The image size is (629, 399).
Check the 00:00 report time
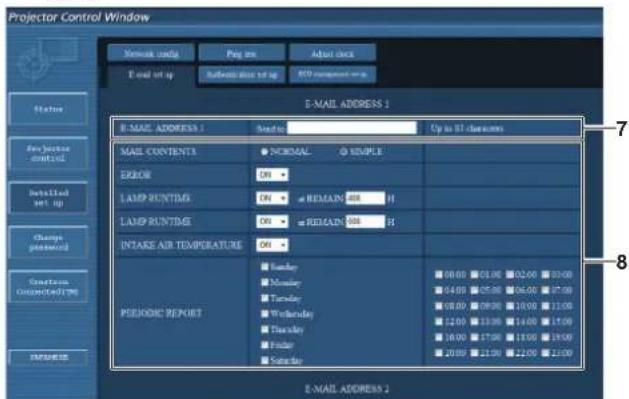coord(439,275)
